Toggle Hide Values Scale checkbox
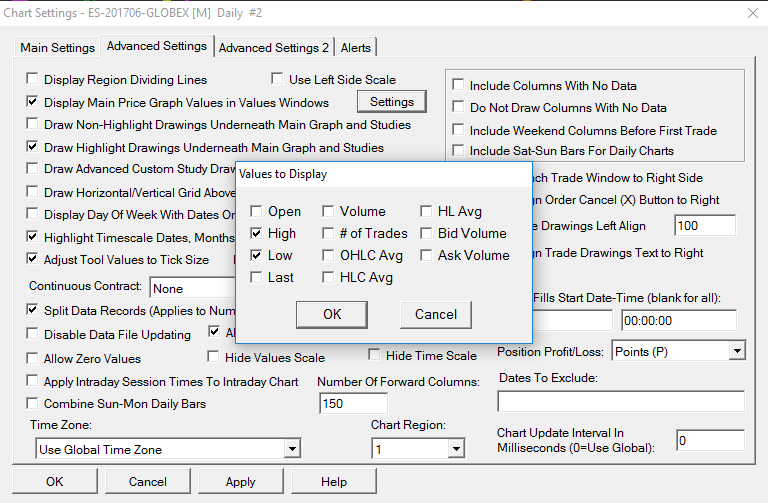The width and height of the screenshot is (768, 503). coord(213,357)
